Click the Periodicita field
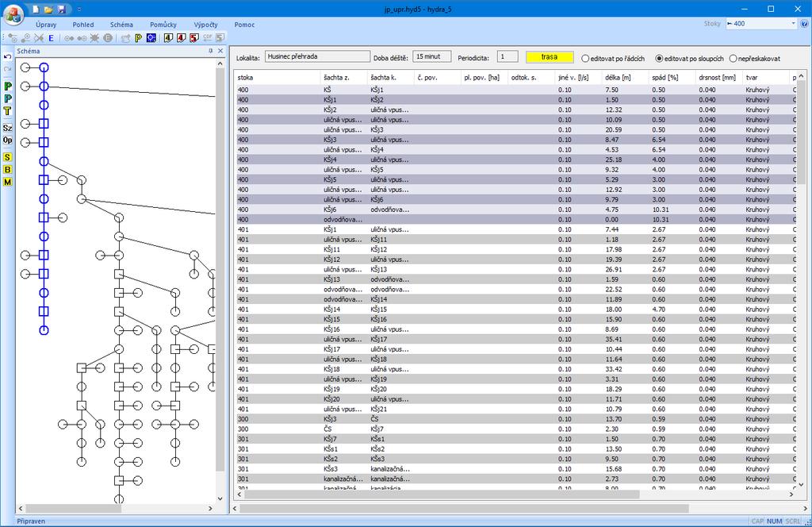812x527 pixels. coord(507,56)
